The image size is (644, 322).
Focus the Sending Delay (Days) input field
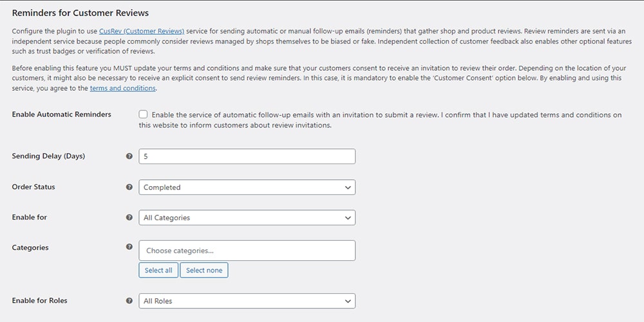coord(247,156)
